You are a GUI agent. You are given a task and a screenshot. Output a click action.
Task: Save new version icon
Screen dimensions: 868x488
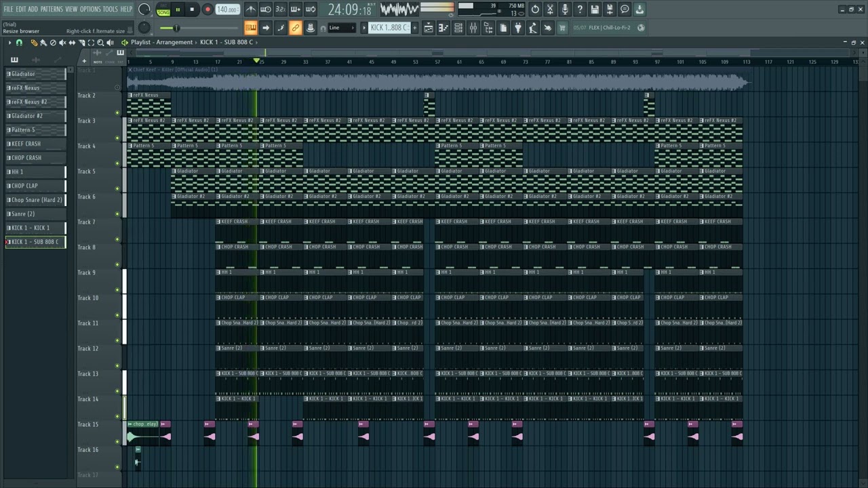point(610,9)
